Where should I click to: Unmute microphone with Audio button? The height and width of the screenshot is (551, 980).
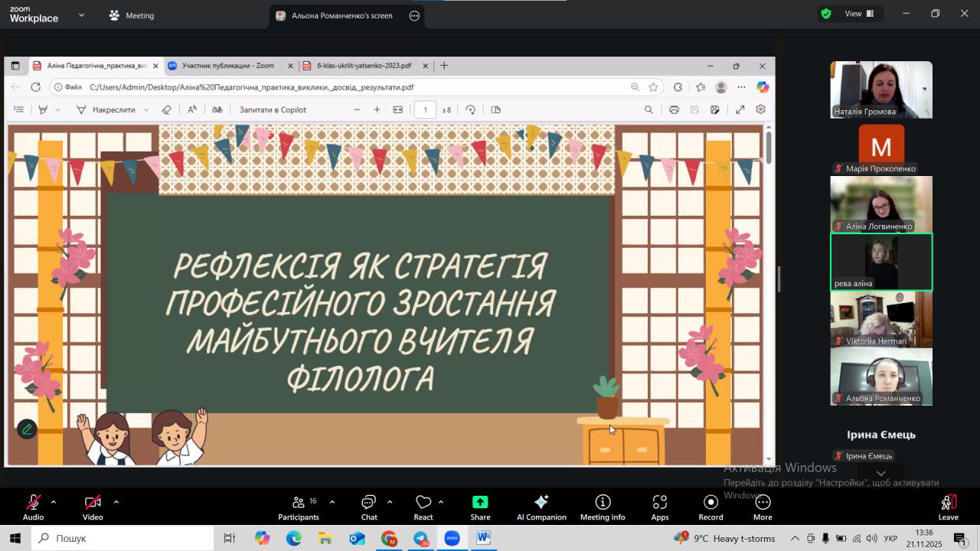coord(33,507)
